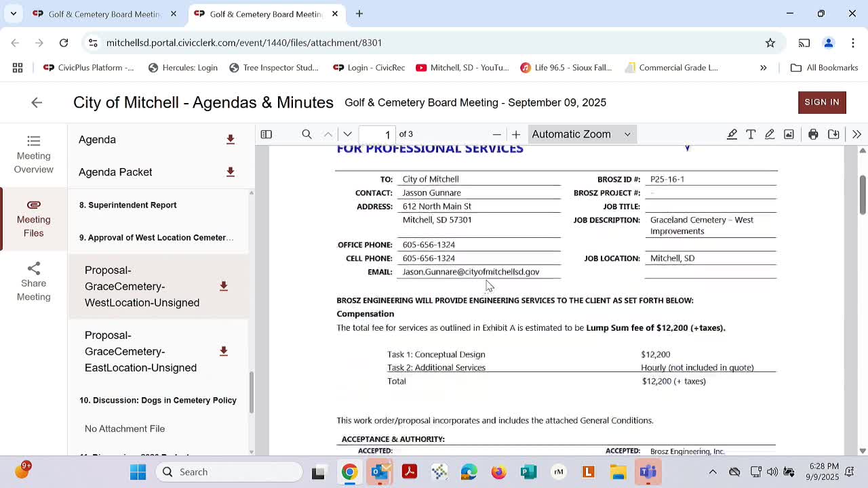Open the Share Meeting tab

(x=34, y=282)
